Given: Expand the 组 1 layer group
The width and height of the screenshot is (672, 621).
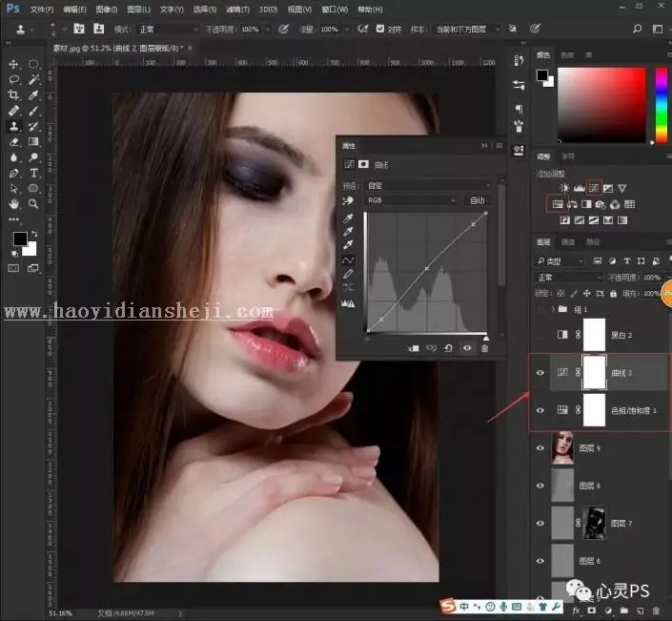Looking at the screenshot, I should pos(553,309).
